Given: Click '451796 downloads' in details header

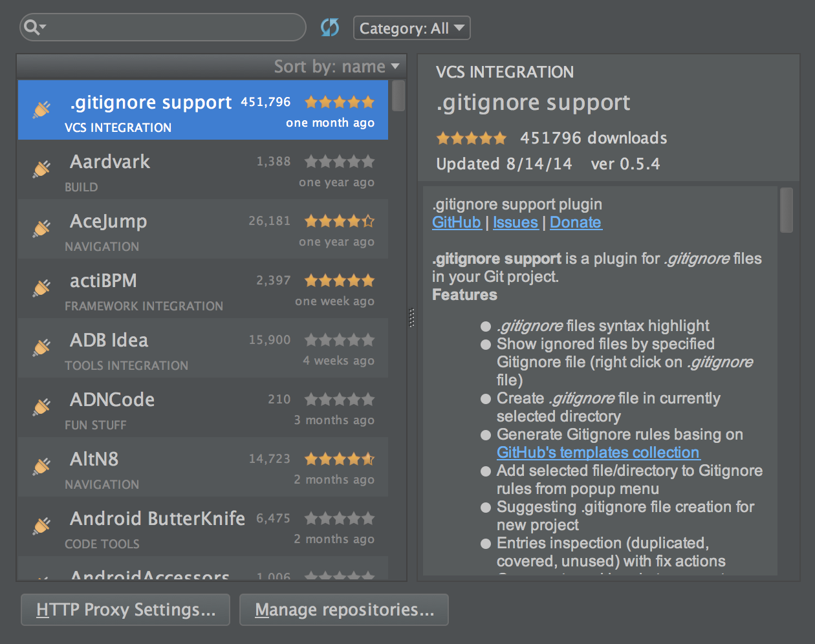Looking at the screenshot, I should coord(594,138).
